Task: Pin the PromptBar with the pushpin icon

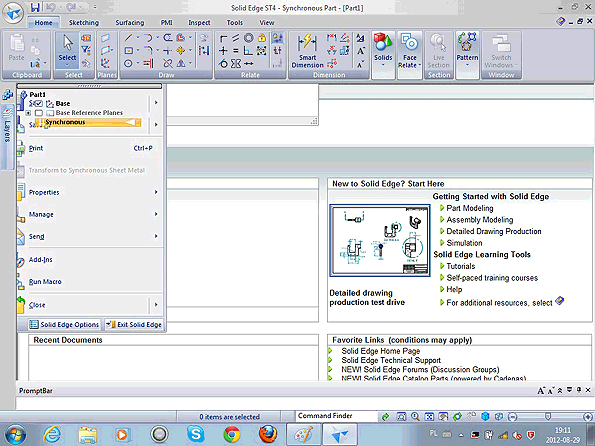Action: pos(579,390)
